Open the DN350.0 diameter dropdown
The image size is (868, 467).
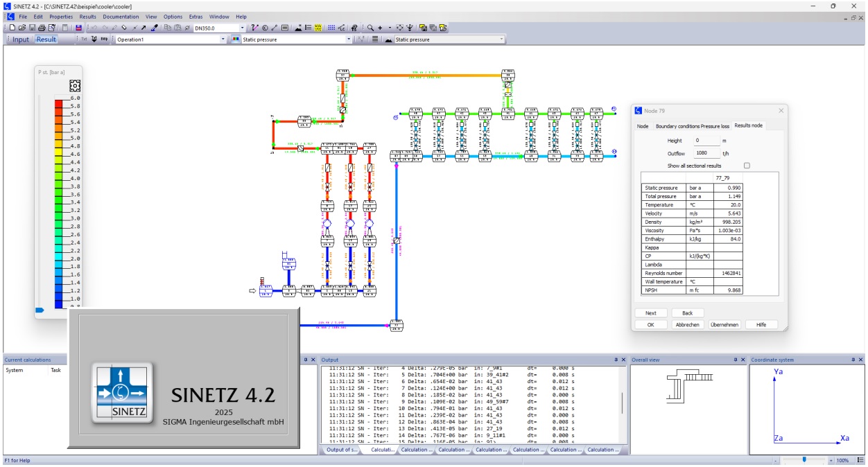(x=242, y=28)
